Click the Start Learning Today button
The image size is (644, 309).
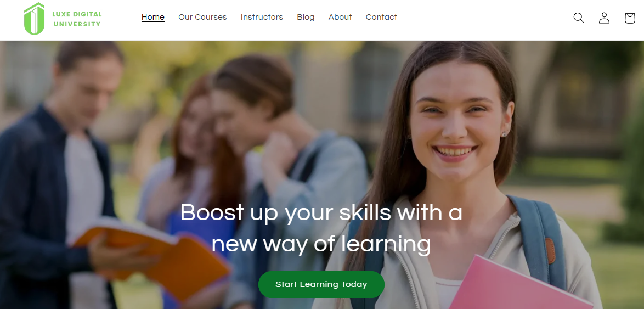[321, 284]
